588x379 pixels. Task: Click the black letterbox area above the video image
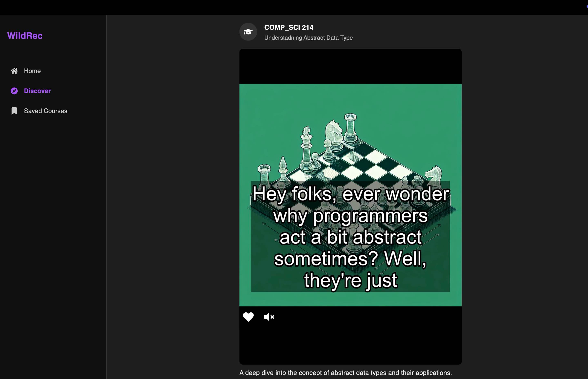351,66
